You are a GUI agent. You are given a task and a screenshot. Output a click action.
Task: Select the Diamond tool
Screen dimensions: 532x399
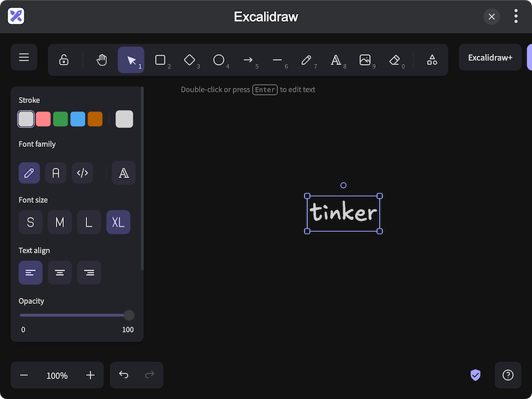coord(190,60)
